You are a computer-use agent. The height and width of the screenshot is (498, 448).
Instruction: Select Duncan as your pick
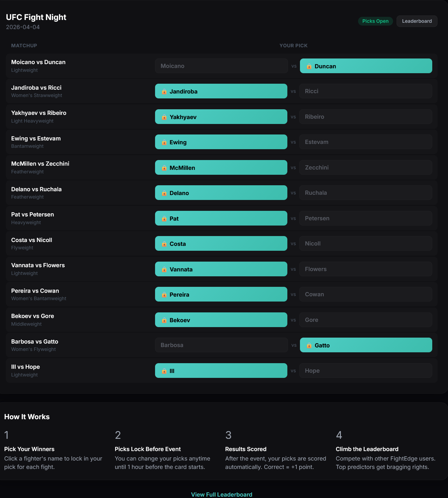click(x=366, y=66)
